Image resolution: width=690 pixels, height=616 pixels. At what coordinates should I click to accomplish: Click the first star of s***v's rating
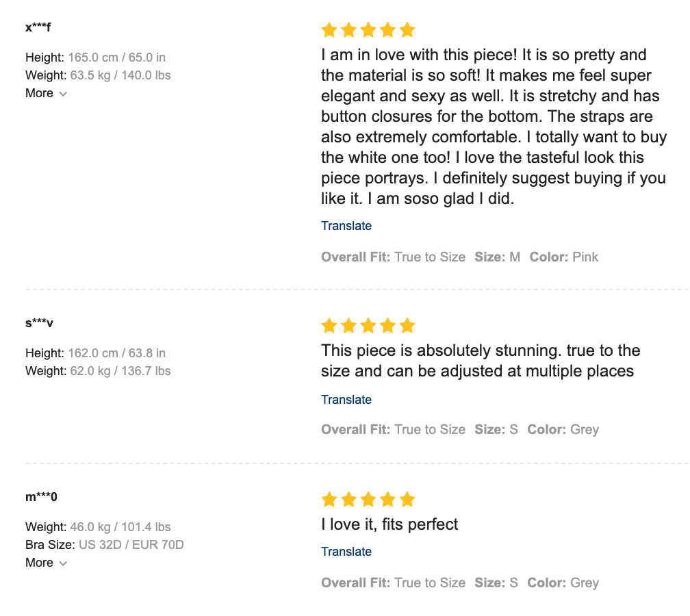(329, 326)
